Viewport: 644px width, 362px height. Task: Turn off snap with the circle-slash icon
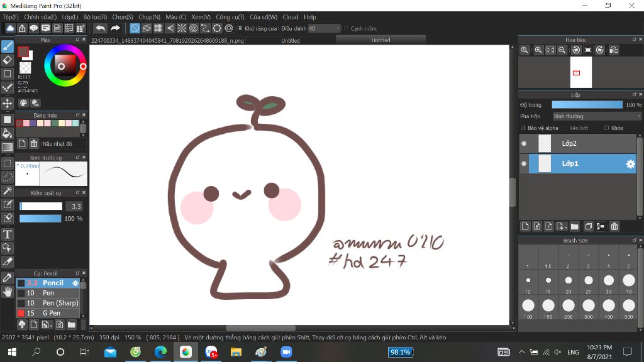[135, 28]
